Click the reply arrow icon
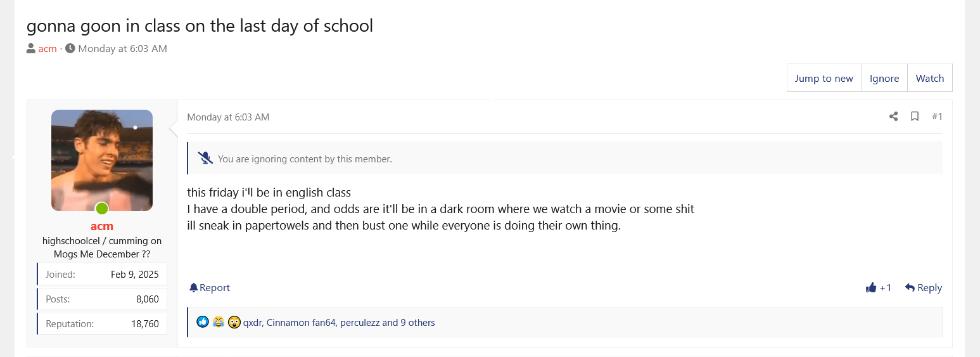Viewport: 980px width, 357px height. coord(910,288)
